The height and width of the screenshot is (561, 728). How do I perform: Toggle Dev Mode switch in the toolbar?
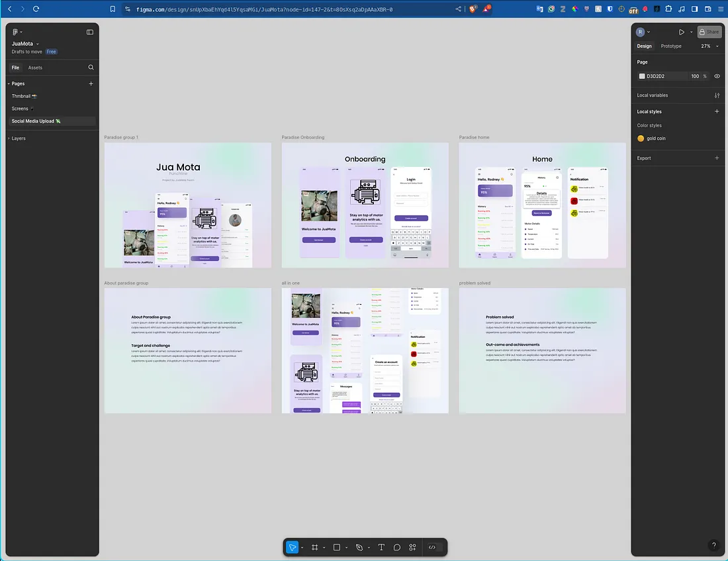[x=433, y=547]
